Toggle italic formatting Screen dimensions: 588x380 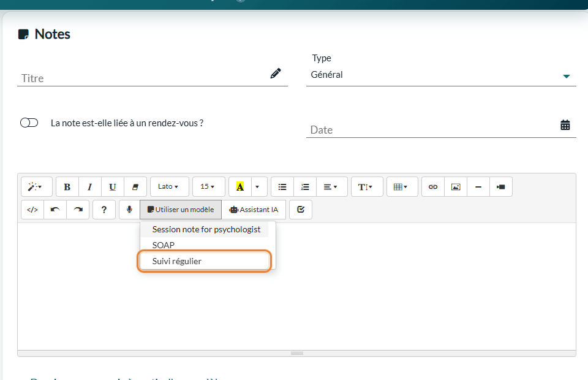[x=90, y=187]
